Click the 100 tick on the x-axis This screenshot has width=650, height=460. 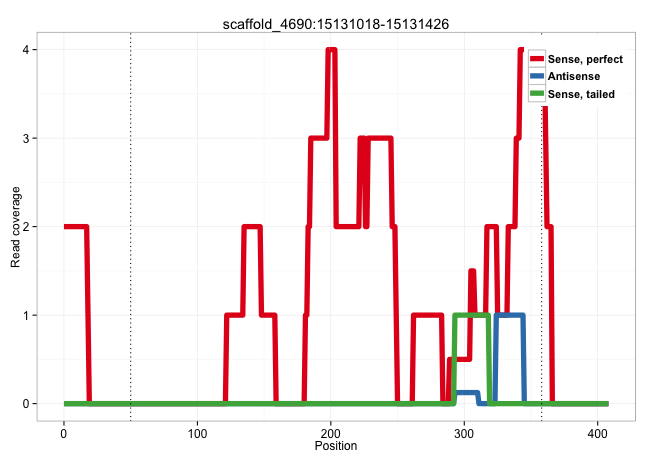coord(197,431)
